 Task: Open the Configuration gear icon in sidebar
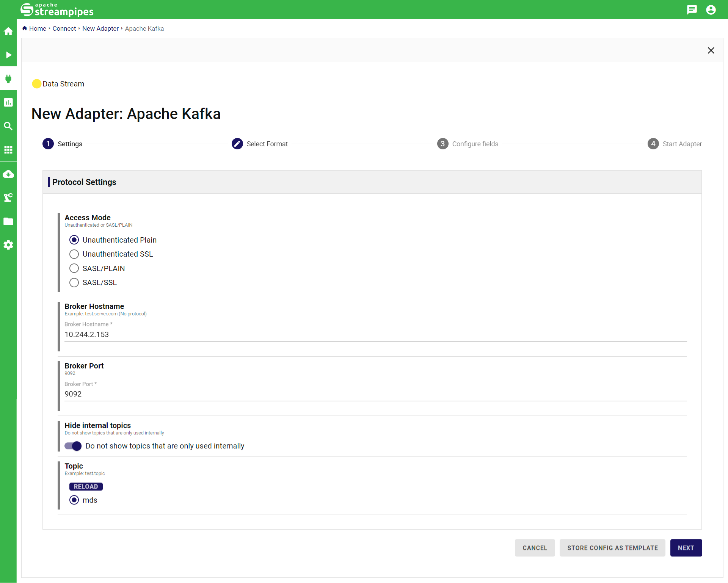[8, 245]
